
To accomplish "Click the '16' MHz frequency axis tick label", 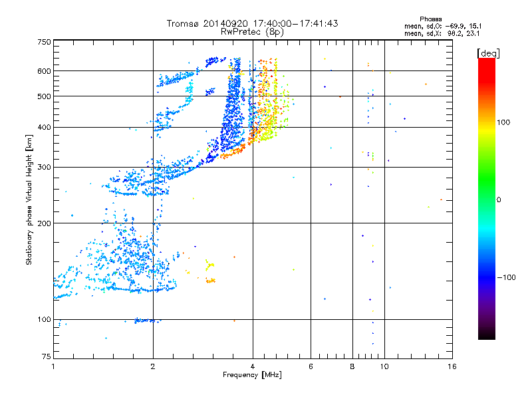I will (452, 366).
